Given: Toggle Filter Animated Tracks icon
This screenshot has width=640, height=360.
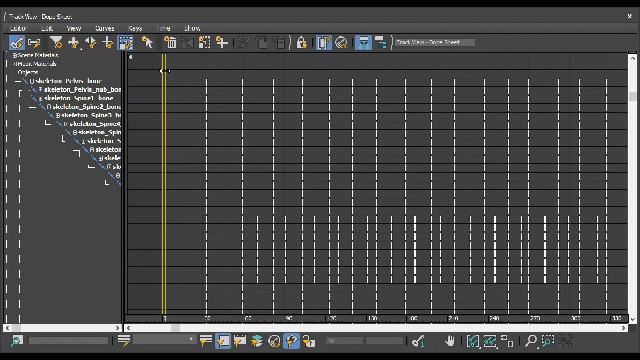Looking at the screenshot, I should [x=240, y=341].
